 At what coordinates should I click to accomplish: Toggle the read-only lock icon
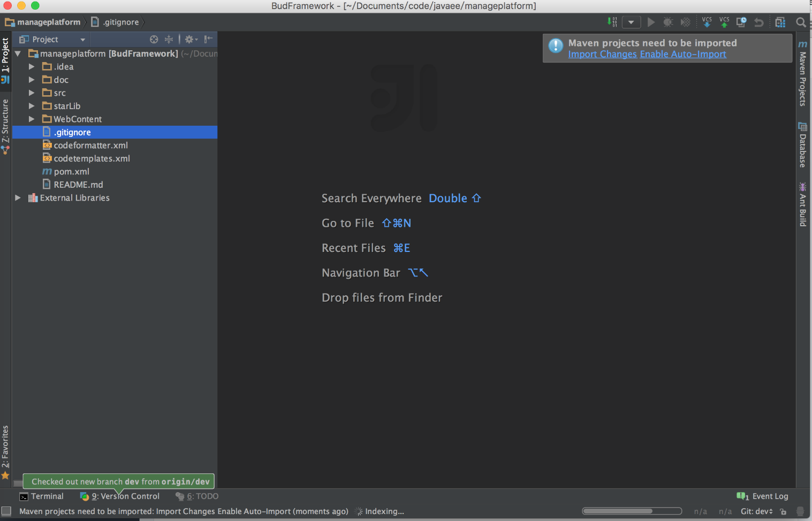pos(783,511)
